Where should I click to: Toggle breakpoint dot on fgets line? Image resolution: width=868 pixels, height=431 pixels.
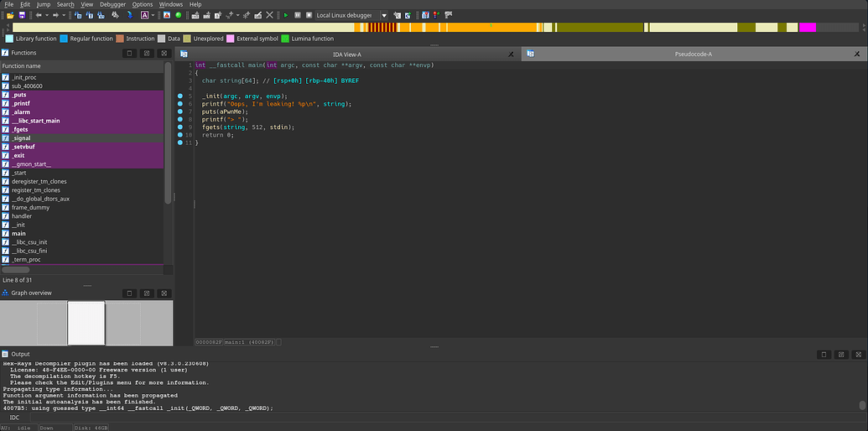[179, 127]
